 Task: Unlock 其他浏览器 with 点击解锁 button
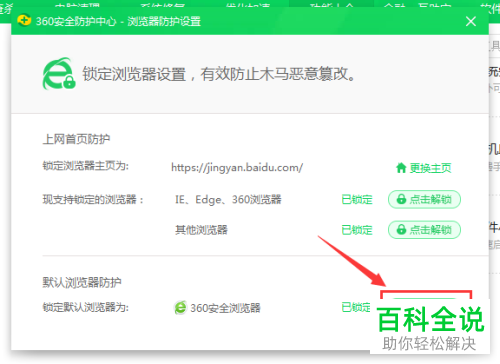click(x=424, y=230)
